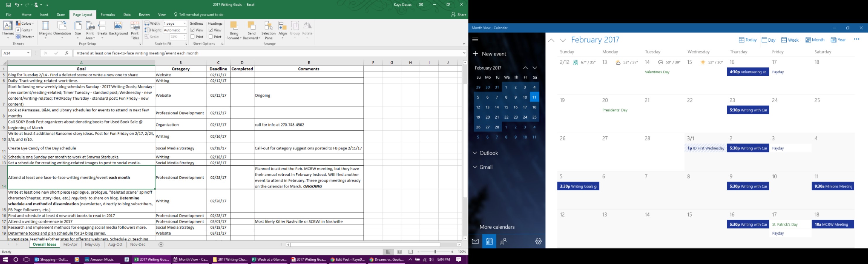Enable the Headings Print checkbox
The width and height of the screenshot is (868, 264).
click(x=211, y=37)
